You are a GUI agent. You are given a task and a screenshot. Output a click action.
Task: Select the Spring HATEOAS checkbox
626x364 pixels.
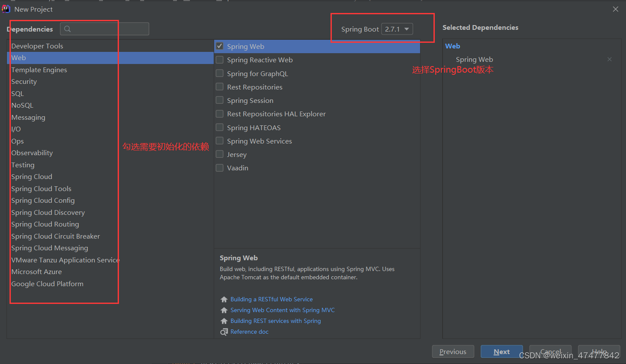click(220, 128)
